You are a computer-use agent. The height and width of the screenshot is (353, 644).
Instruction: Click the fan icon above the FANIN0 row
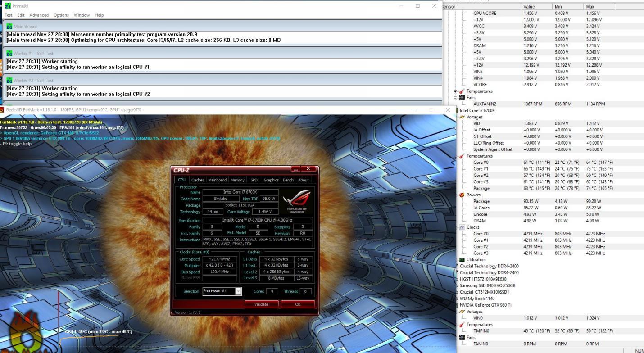[x=462, y=338]
